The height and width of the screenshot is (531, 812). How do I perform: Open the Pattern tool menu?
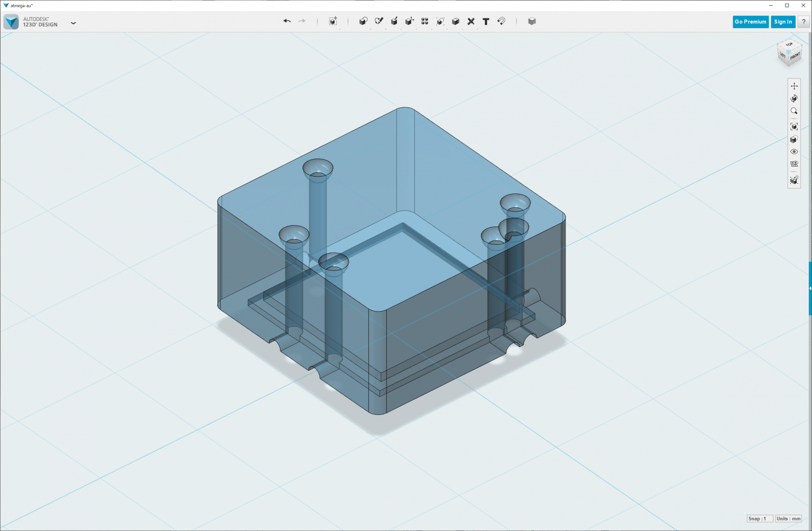pos(425,21)
